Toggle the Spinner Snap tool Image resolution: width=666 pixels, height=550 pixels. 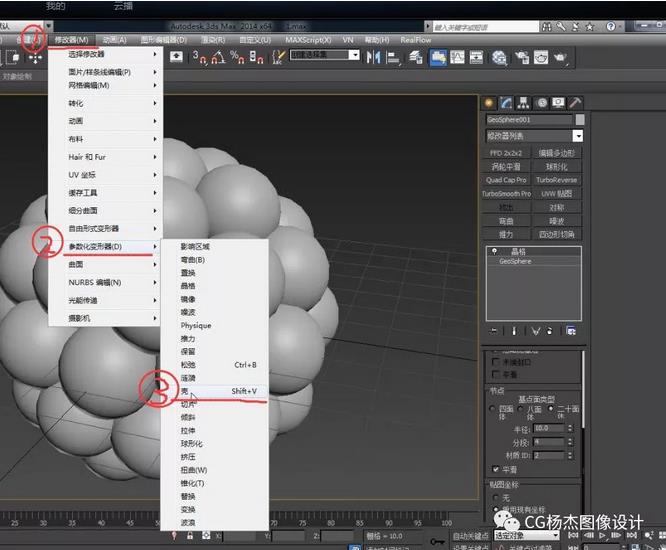[256, 57]
